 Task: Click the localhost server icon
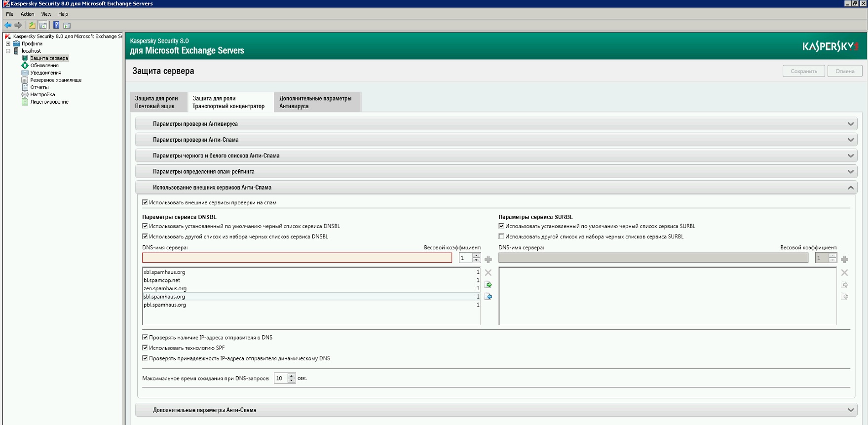point(16,51)
